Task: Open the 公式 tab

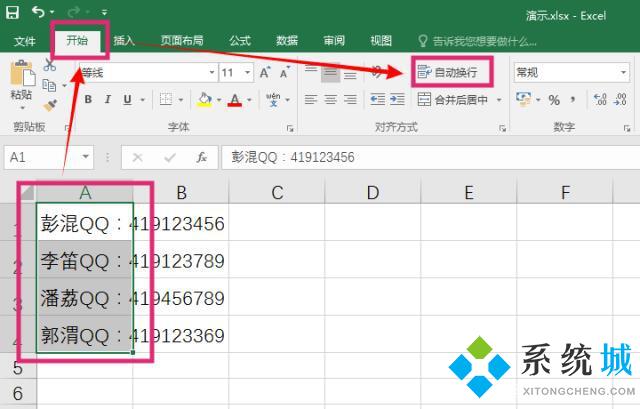Action: tap(240, 40)
